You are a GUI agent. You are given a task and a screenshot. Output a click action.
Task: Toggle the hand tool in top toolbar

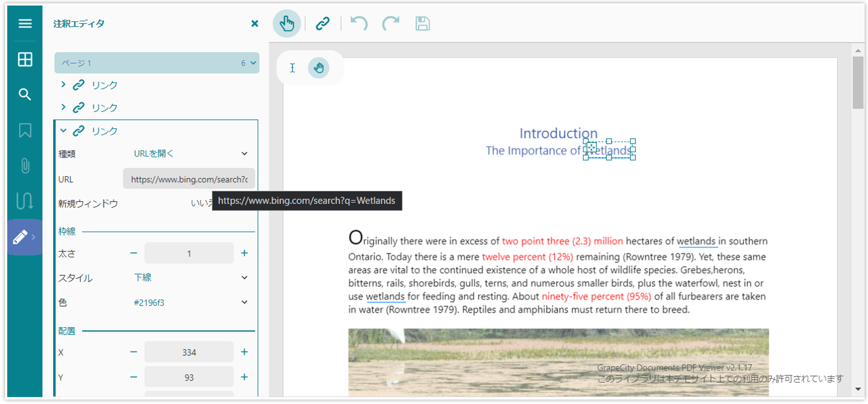287,24
